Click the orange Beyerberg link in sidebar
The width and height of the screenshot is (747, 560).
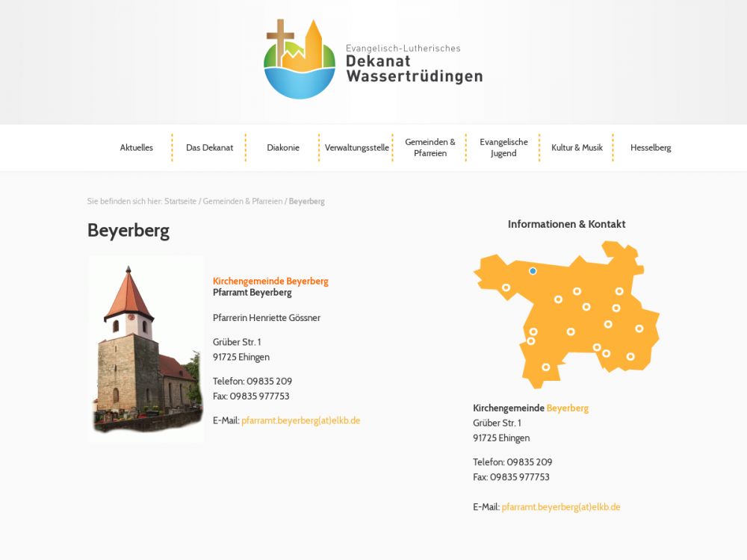click(x=567, y=408)
